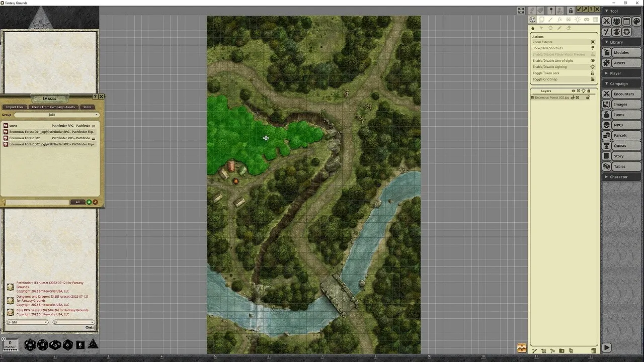
Task: Click the All filter button in Images
Action: pos(77,202)
